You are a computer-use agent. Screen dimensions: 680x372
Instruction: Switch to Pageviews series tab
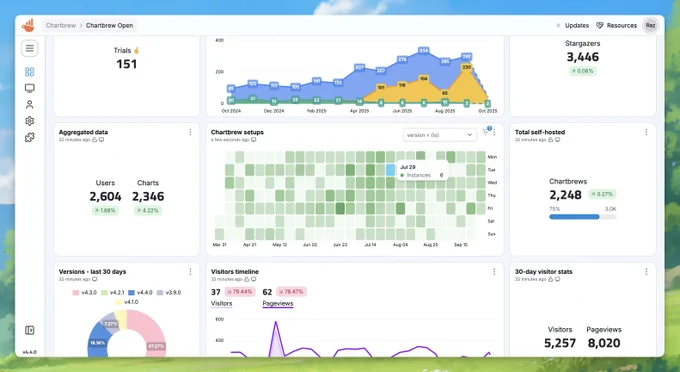coord(278,303)
